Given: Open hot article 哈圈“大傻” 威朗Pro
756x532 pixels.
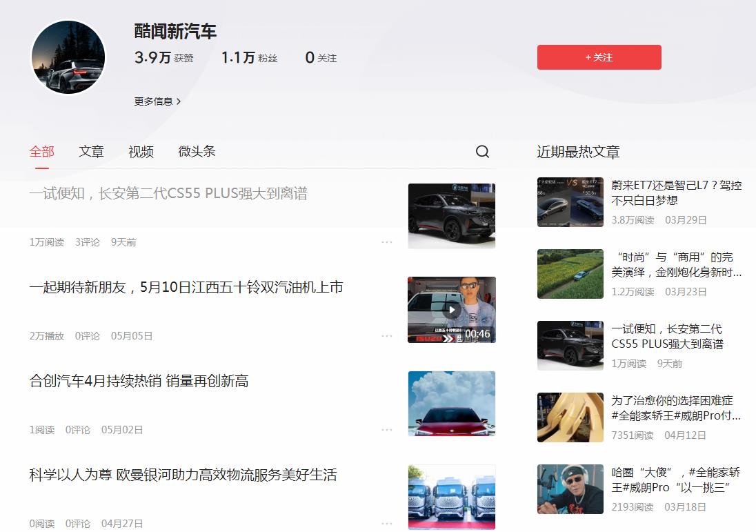Looking at the screenshot, I should pos(677,480).
